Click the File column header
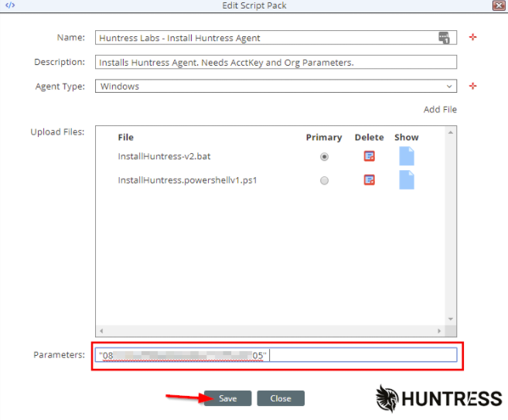The height and width of the screenshot is (420, 508). point(126,138)
